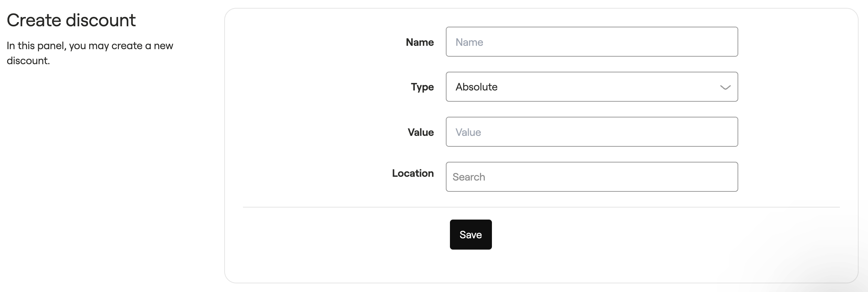Click the gray Name placeholder text
The width and height of the screenshot is (868, 292).
[x=469, y=42]
